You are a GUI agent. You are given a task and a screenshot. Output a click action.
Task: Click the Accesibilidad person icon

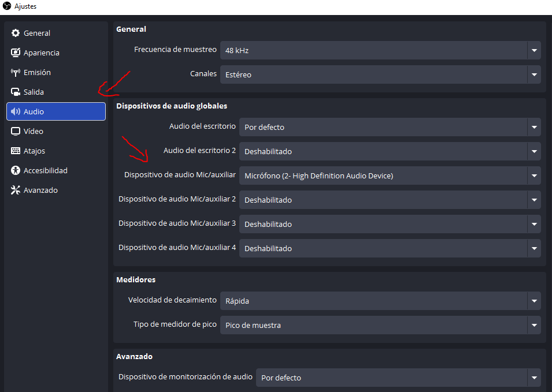(x=16, y=170)
